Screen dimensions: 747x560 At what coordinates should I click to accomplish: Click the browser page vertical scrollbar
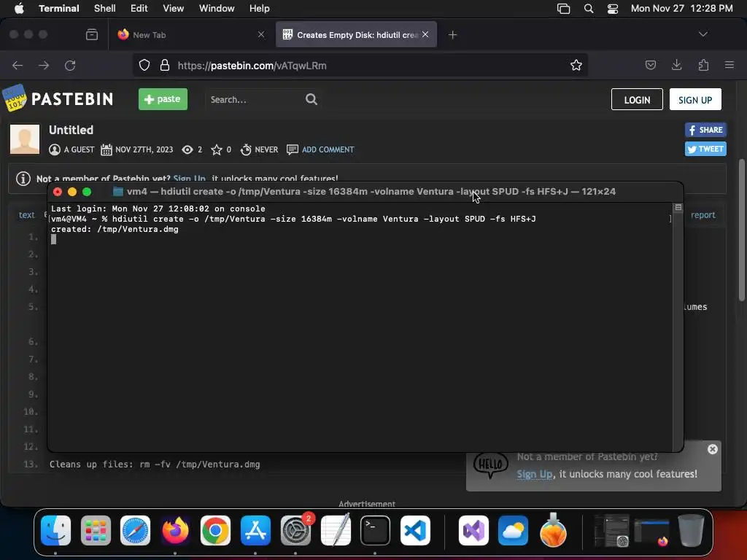coord(741,230)
